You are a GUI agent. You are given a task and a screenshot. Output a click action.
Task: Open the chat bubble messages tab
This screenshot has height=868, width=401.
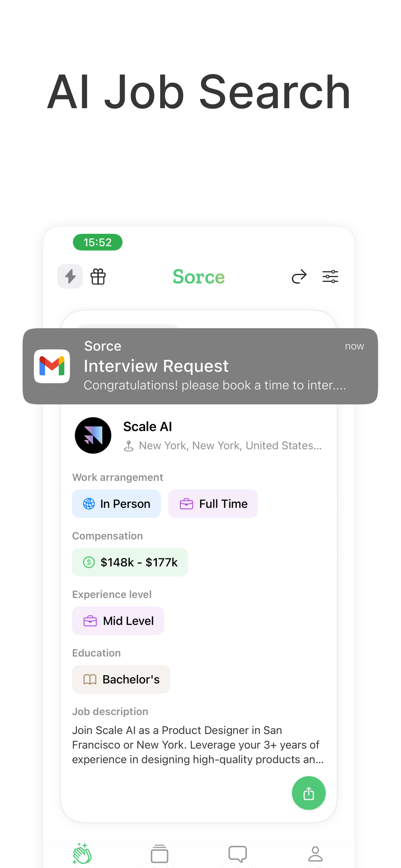[x=237, y=853]
